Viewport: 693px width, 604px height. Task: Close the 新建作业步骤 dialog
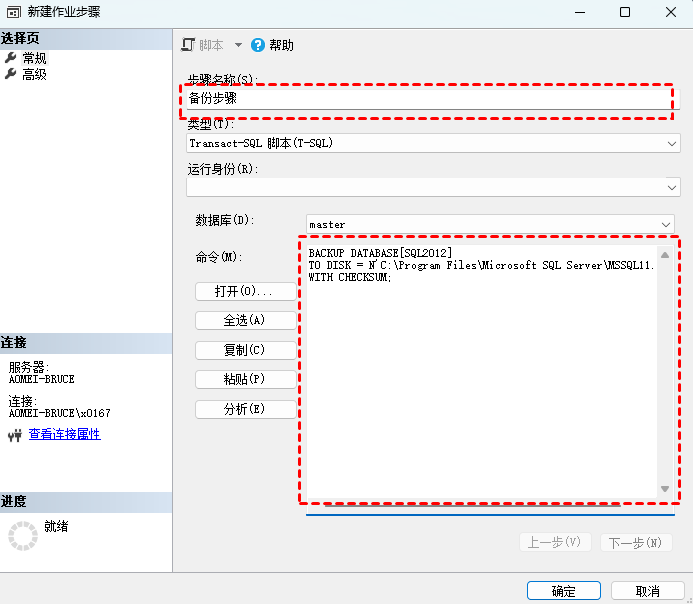670,12
